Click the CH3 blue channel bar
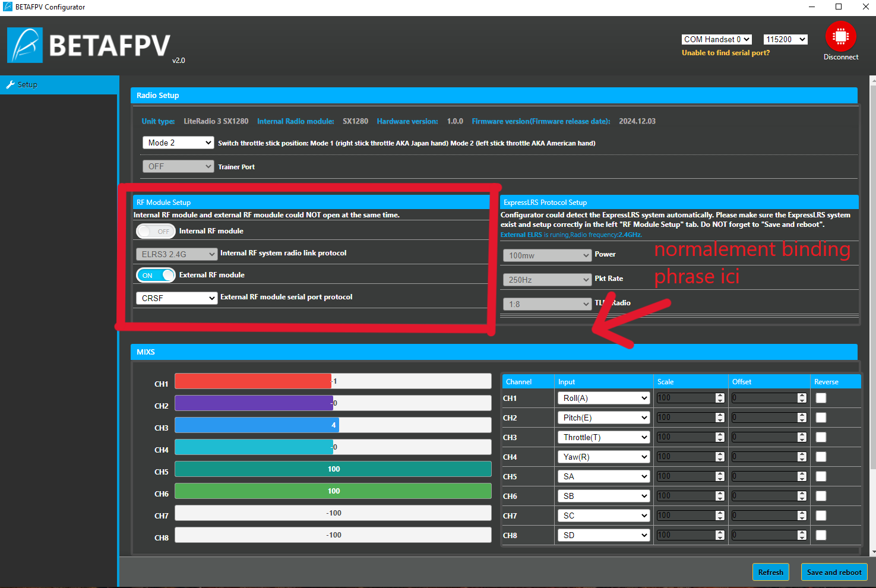 tap(257, 425)
